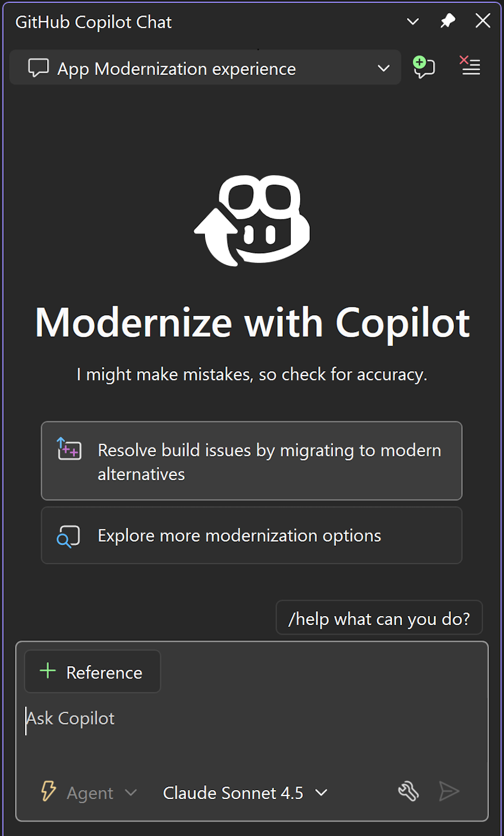Screen dimensions: 504x836
Task: Click the search icon next to modernization options
Action: (x=68, y=535)
